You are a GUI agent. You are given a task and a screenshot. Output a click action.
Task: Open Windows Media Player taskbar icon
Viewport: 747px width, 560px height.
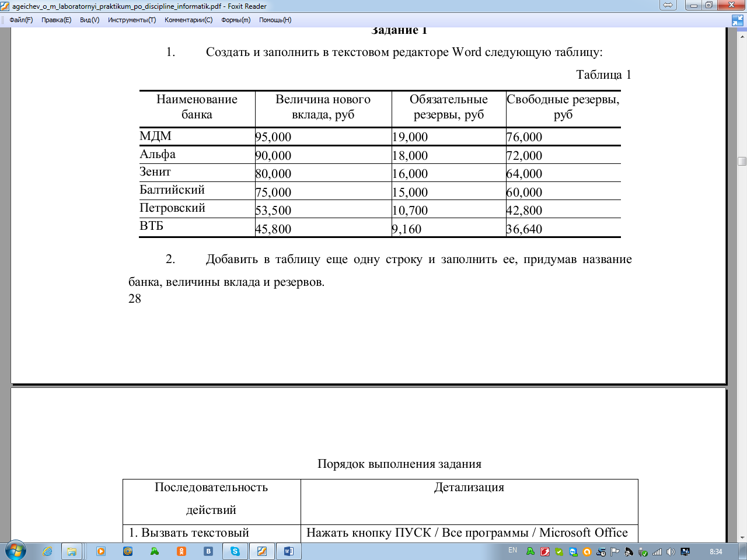pos(101,551)
